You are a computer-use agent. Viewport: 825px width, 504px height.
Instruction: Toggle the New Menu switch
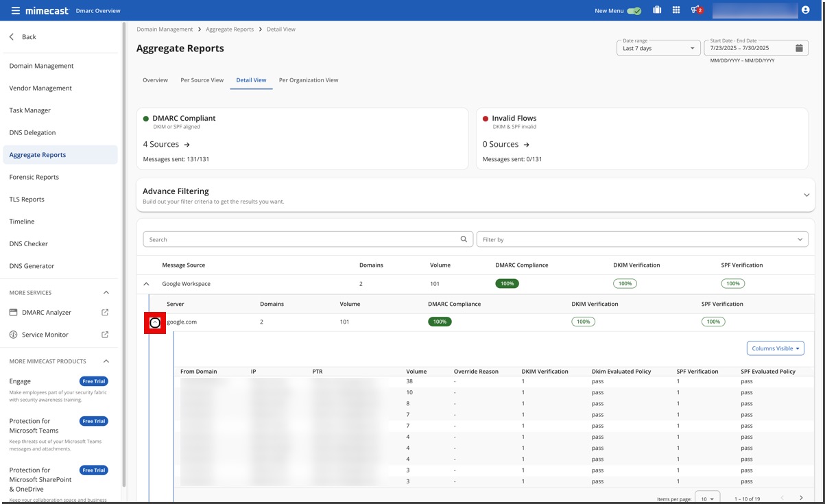[x=634, y=11]
